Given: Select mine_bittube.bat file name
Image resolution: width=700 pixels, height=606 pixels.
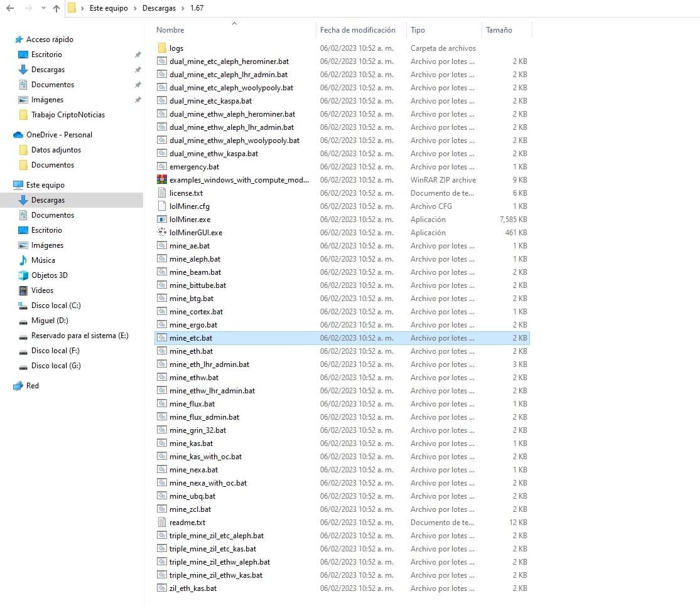Looking at the screenshot, I should click(198, 285).
